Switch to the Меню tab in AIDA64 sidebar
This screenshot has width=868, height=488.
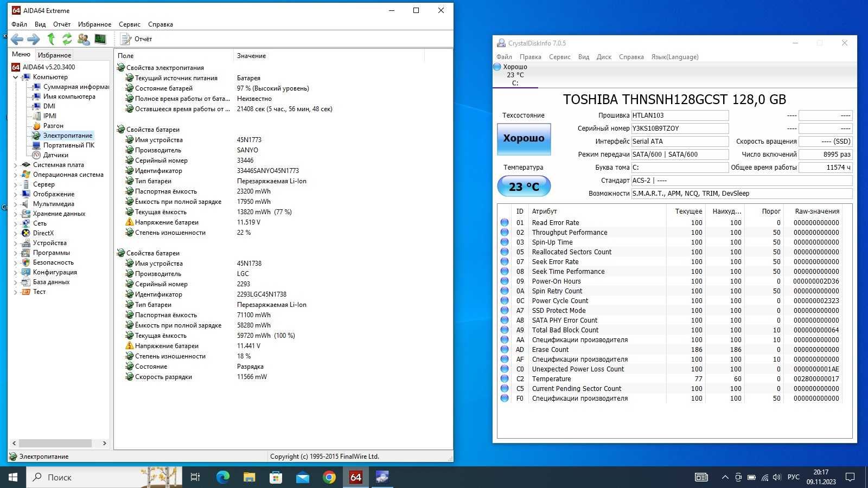tap(21, 54)
